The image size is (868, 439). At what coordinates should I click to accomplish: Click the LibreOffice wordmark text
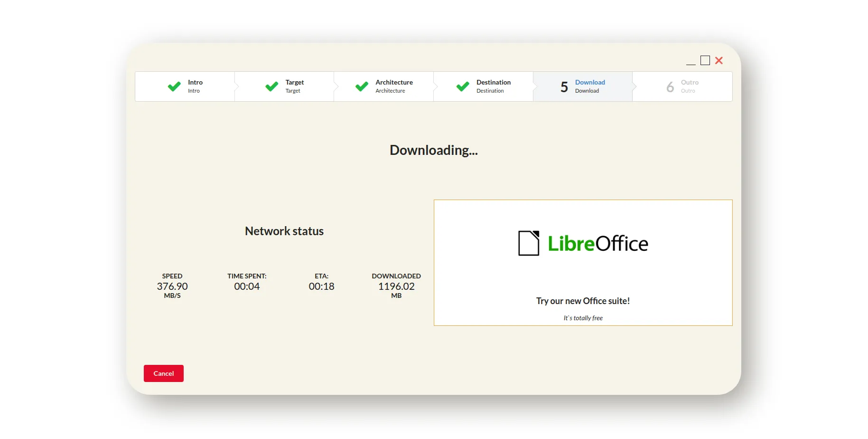[598, 244]
